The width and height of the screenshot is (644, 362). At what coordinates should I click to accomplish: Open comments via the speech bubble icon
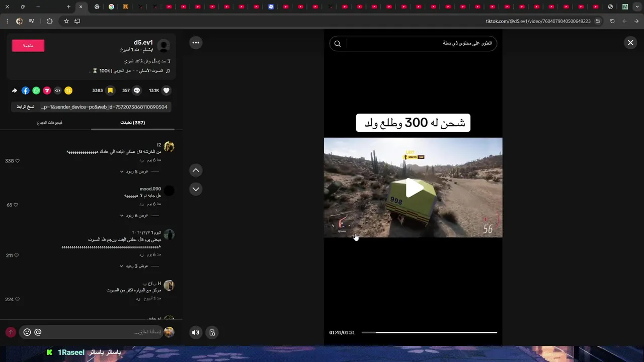(x=136, y=90)
